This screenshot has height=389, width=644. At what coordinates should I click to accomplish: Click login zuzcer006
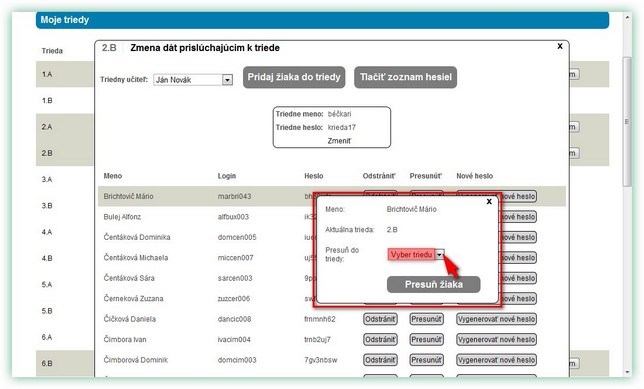[x=234, y=299]
